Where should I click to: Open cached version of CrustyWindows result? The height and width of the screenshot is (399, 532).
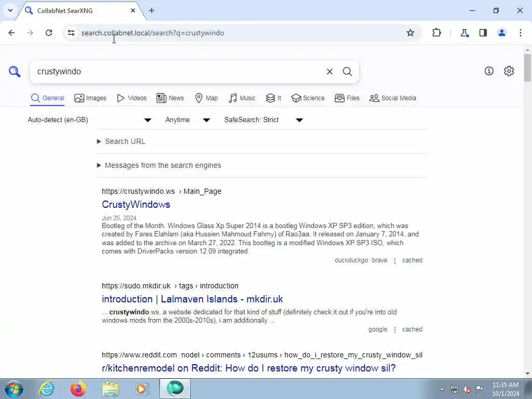[412, 260]
